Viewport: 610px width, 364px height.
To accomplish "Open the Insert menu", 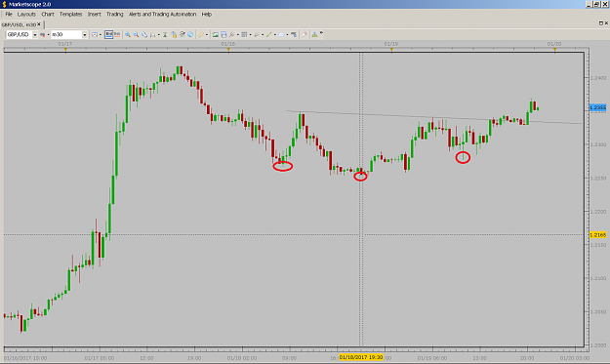I will (94, 14).
